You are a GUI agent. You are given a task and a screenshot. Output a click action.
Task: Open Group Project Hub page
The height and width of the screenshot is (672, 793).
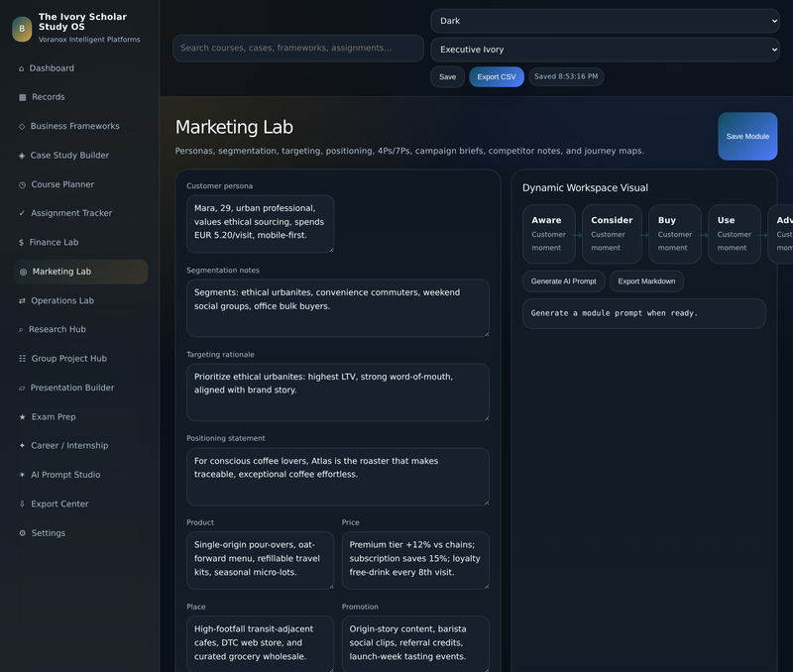[x=80, y=359]
